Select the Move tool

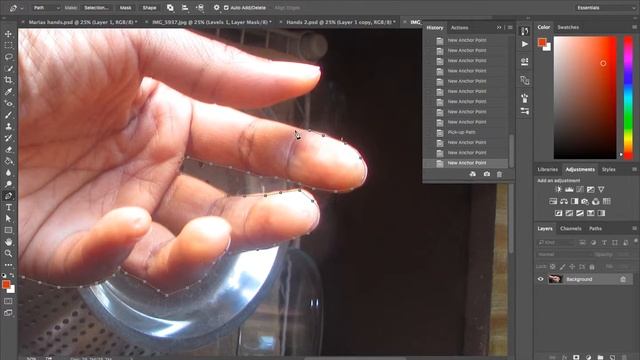8,34
